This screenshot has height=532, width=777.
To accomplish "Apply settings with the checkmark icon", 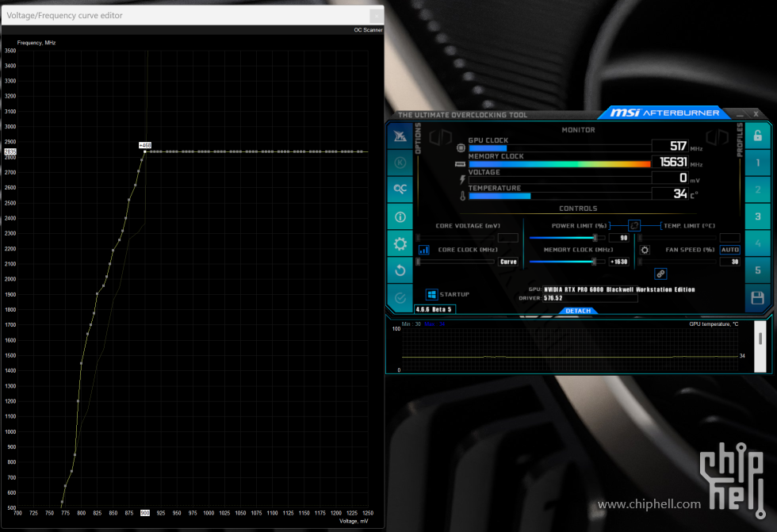I will coord(400,297).
